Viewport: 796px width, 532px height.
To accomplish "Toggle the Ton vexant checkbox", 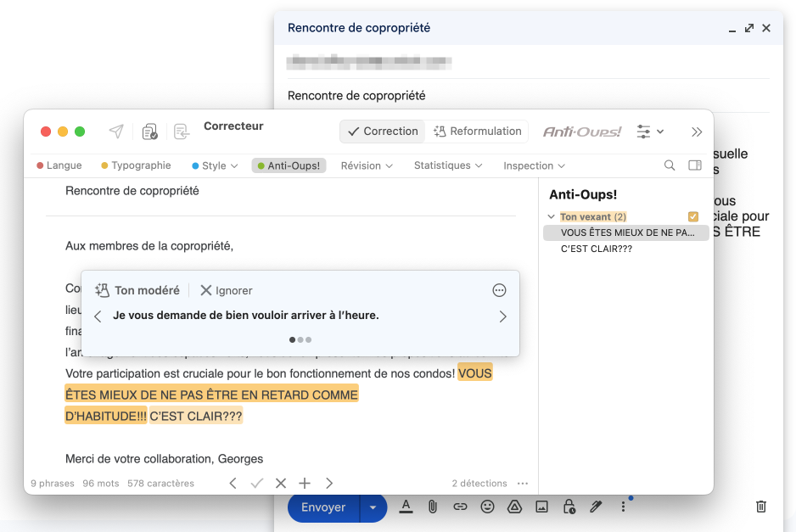I will [693, 216].
